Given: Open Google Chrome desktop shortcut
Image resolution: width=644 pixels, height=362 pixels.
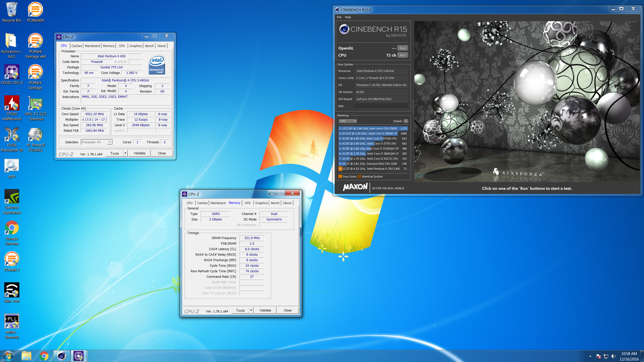Looking at the screenshot, I should pyautogui.click(x=12, y=233).
